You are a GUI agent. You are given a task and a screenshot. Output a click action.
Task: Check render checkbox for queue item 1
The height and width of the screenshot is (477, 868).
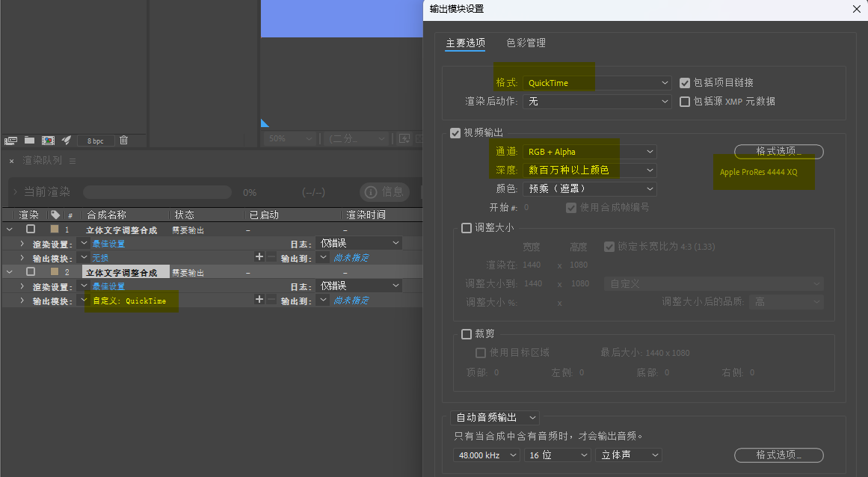[x=31, y=229]
